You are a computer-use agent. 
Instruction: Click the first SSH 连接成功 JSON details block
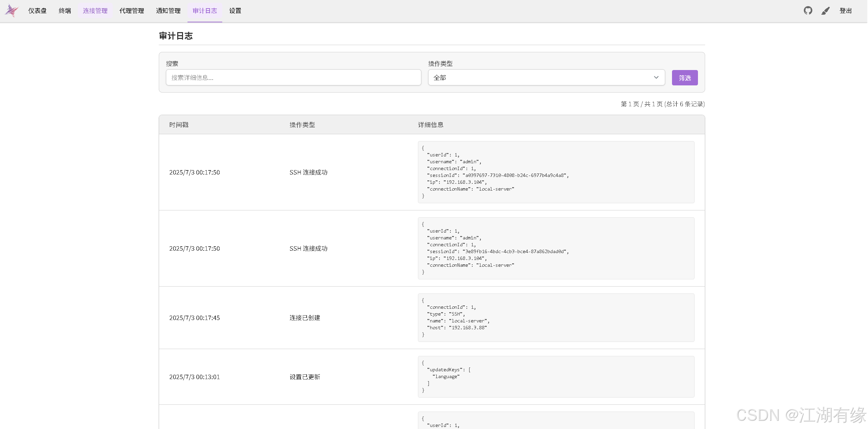556,172
